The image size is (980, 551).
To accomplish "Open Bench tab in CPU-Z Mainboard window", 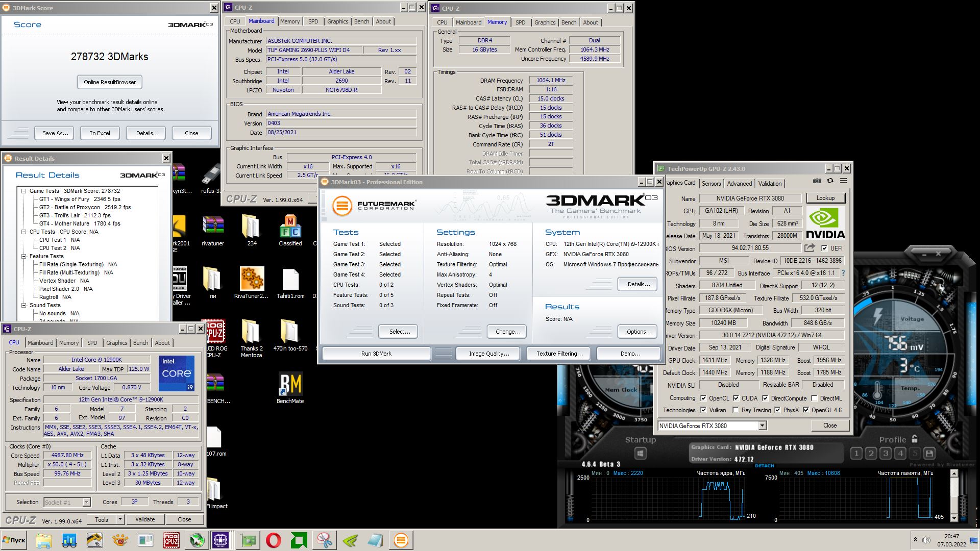I will (x=361, y=21).
